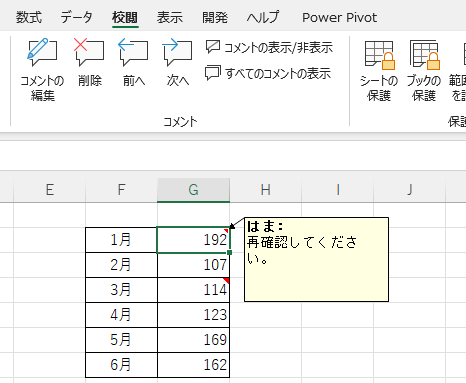Image resolution: width=466 pixels, height=383 pixels.
Task: Select column F header
Action: coord(121,190)
